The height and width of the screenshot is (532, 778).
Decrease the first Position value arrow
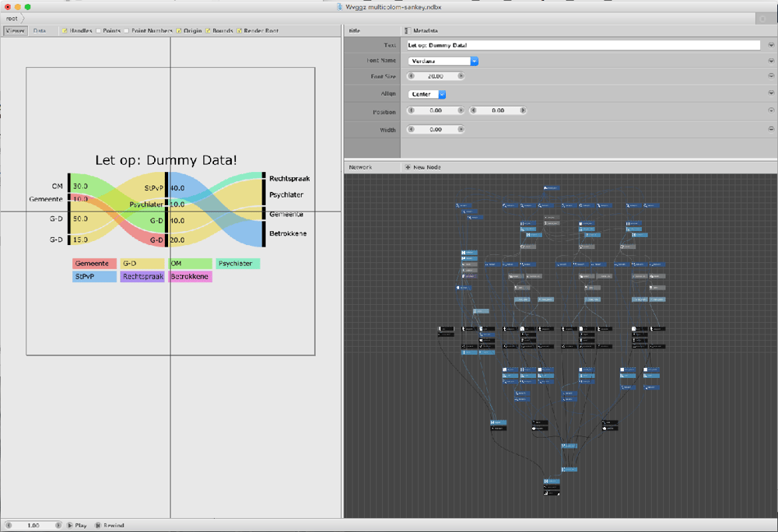click(411, 110)
